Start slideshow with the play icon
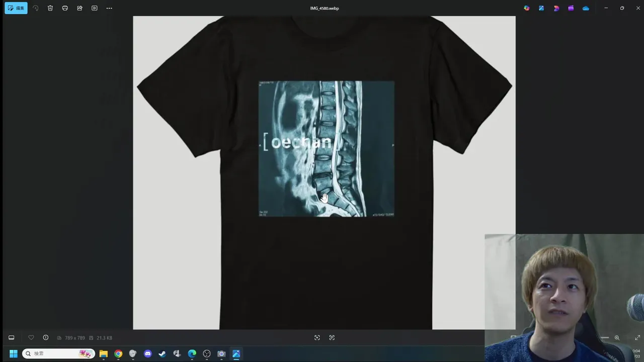This screenshot has height=362, width=644. tap(95, 8)
